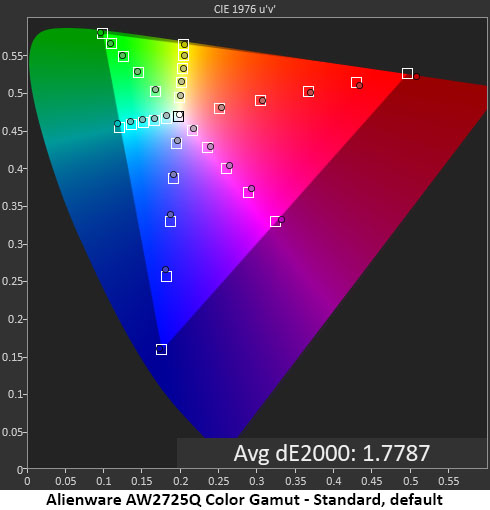Click the 0.3 label on vertical axis
This screenshot has width=490, height=510.
[15, 244]
